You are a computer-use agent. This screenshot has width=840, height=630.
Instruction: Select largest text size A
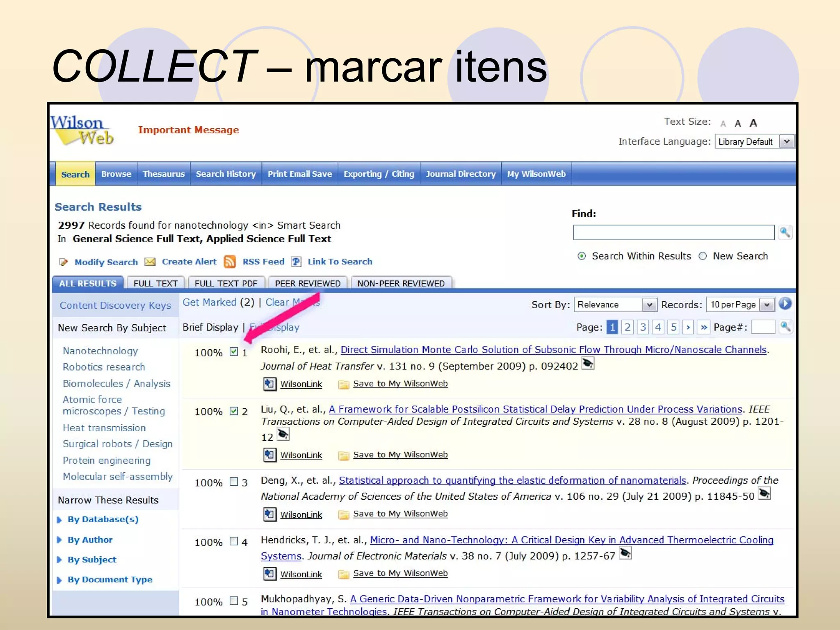click(x=753, y=123)
